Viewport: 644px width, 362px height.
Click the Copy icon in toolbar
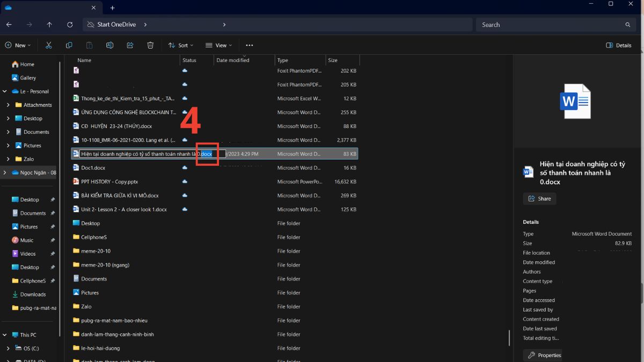coord(69,46)
